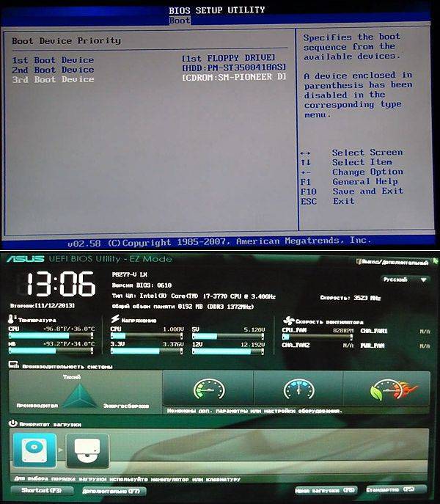Choose the normal blue gauge performance mode
440x504 pixels.
pos(299,389)
